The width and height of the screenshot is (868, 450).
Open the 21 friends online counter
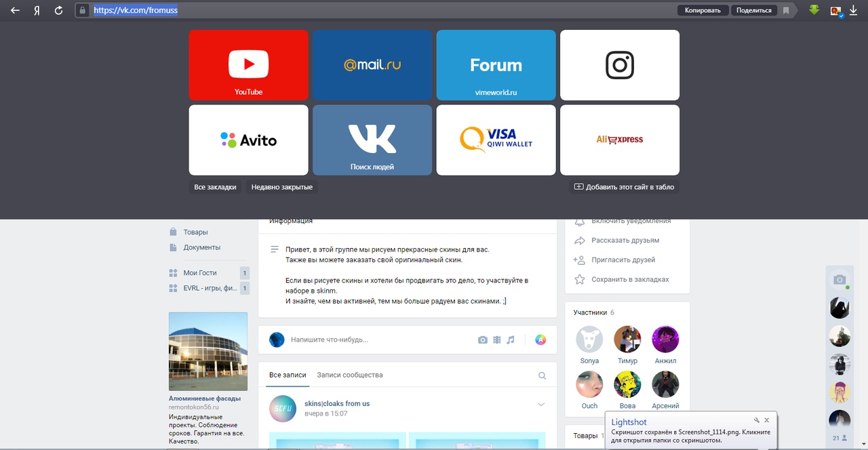coord(840,438)
